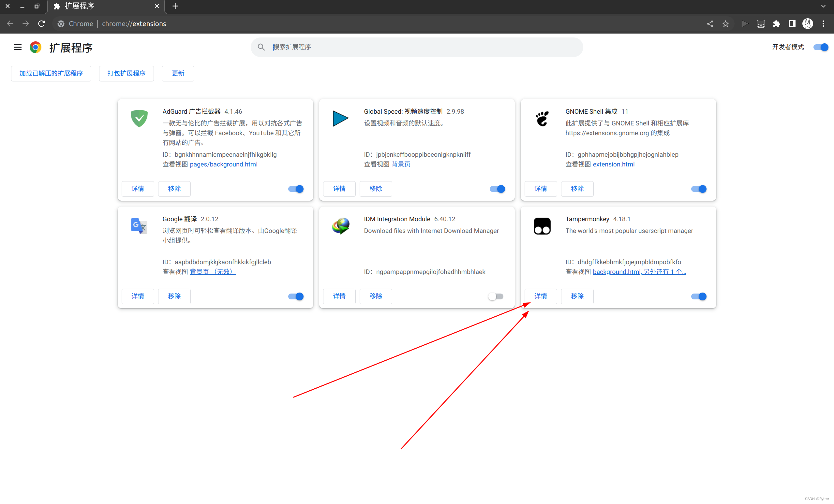Screen dimensions: 834x504
Task: Select 更新 tab button
Action: pyautogui.click(x=178, y=73)
